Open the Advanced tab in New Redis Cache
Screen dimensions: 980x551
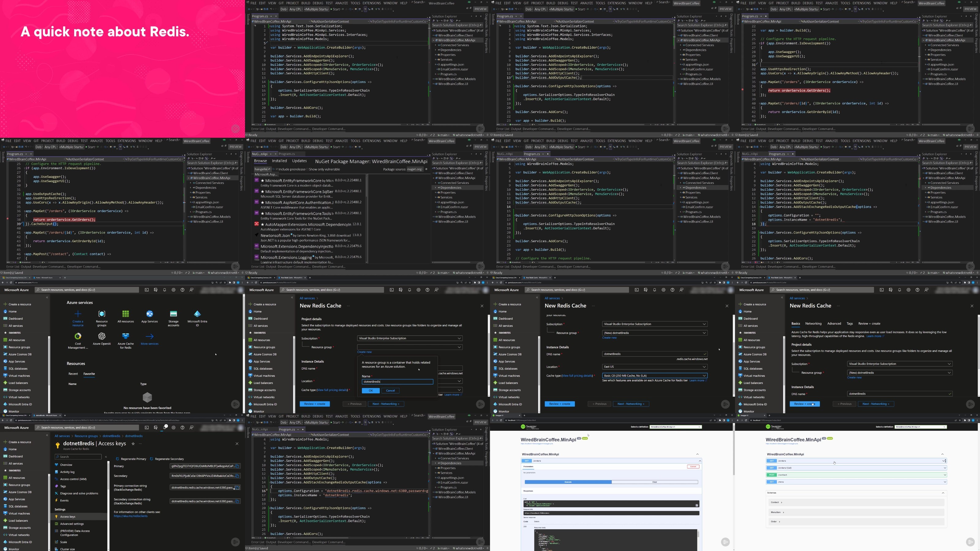pyautogui.click(x=834, y=324)
